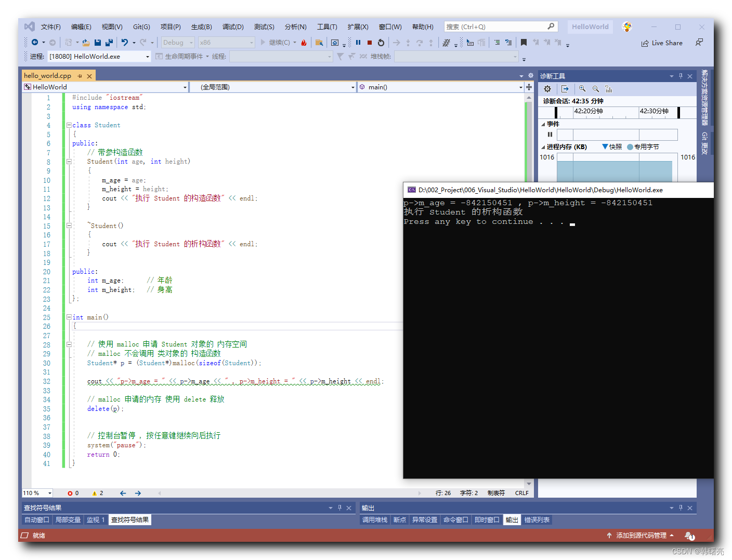Open the Git 更改 side tab
Viewport: 732px width, 560px height.
tap(704, 143)
